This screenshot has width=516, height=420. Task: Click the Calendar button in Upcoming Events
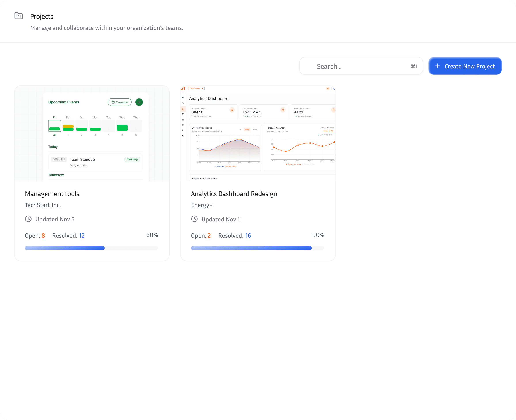pyautogui.click(x=120, y=102)
